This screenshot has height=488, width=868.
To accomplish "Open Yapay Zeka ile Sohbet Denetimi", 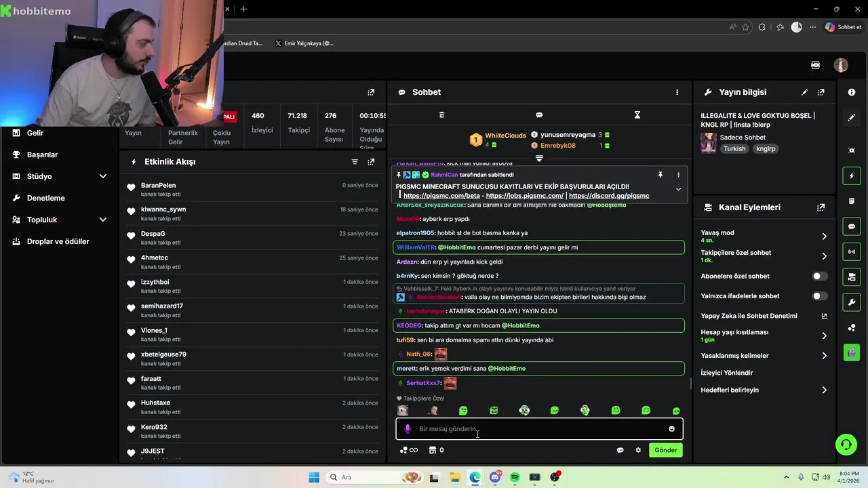I will tap(764, 316).
